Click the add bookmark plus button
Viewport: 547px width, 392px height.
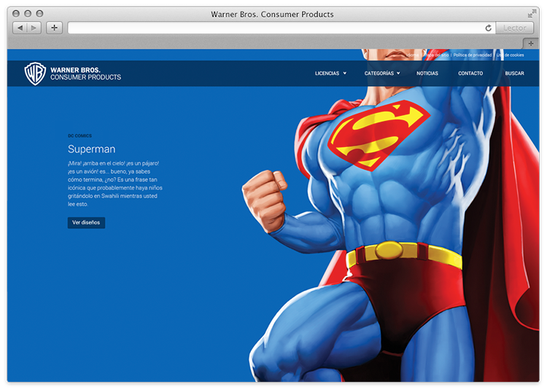pyautogui.click(x=54, y=28)
